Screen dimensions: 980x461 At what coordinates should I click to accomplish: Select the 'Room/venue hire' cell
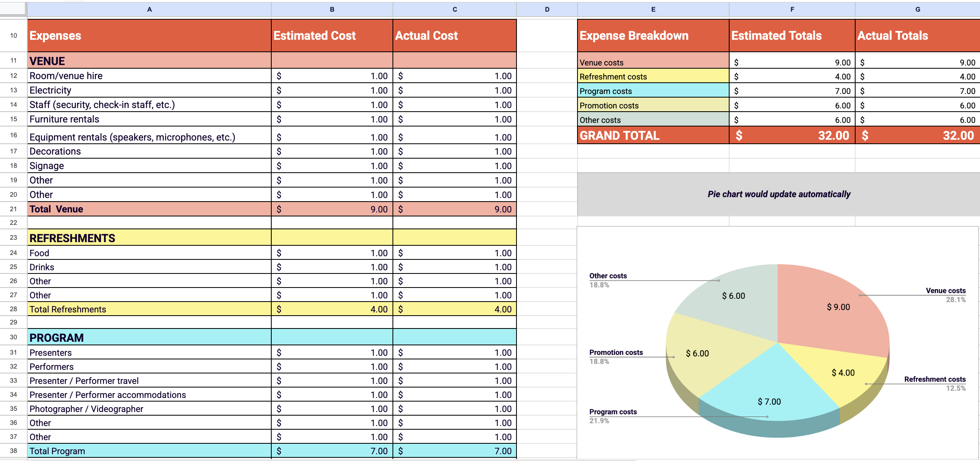(149, 76)
